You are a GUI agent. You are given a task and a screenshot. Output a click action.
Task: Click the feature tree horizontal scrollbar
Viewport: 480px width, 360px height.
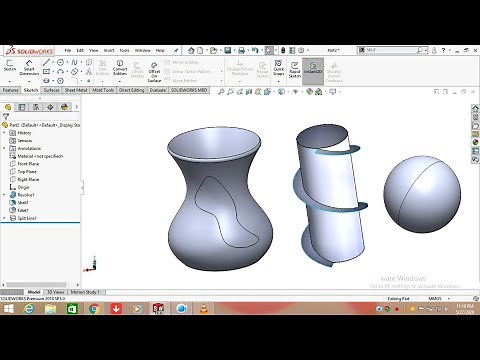coord(36,285)
